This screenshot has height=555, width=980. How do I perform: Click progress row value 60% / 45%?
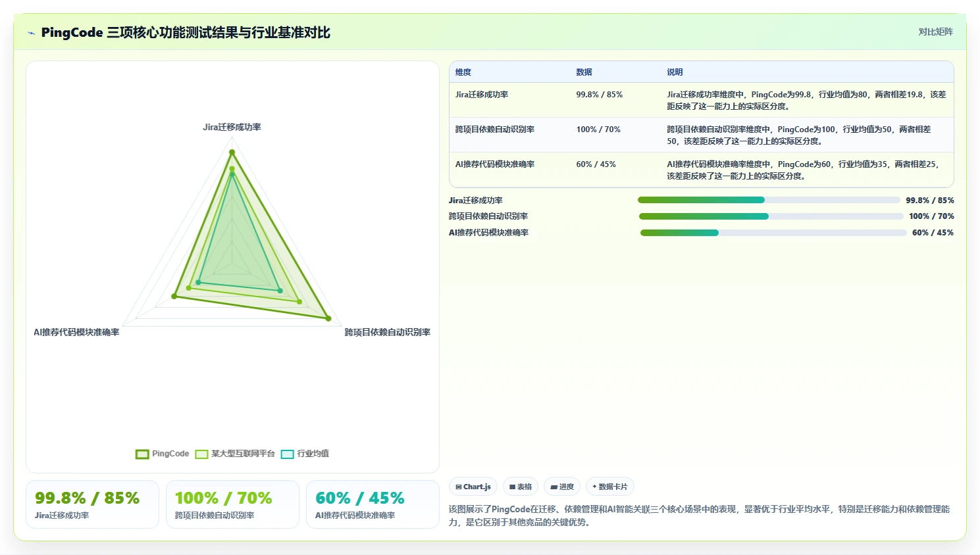point(933,233)
